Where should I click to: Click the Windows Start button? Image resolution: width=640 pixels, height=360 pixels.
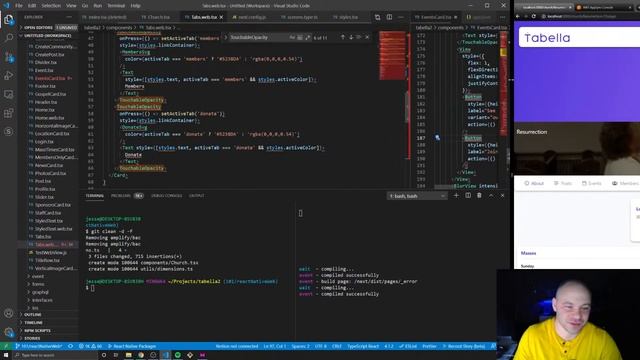pyautogui.click(x=6, y=355)
